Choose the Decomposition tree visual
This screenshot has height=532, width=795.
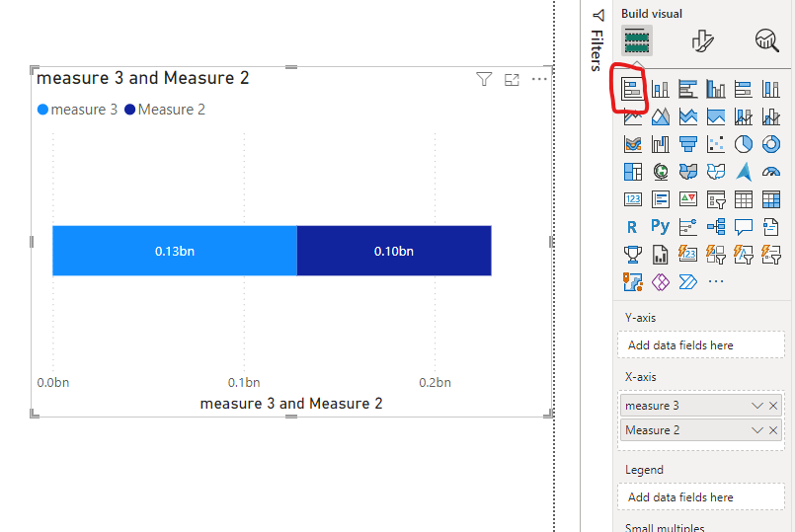tap(715, 227)
